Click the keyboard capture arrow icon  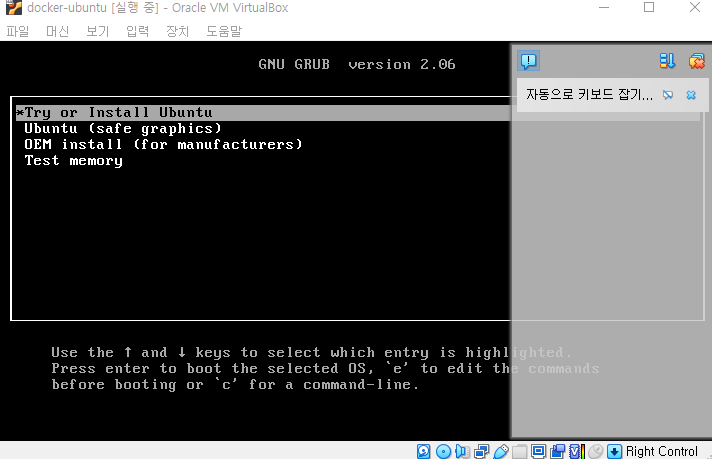click(x=614, y=451)
